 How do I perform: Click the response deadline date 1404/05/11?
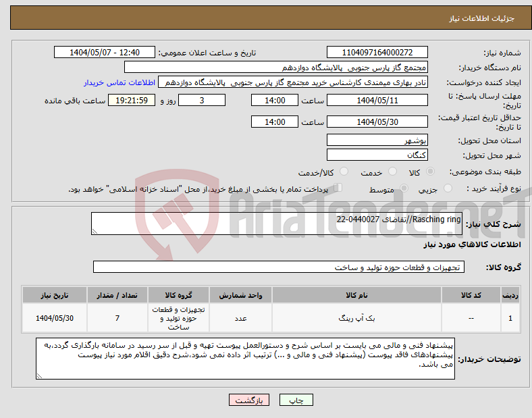click(x=377, y=100)
